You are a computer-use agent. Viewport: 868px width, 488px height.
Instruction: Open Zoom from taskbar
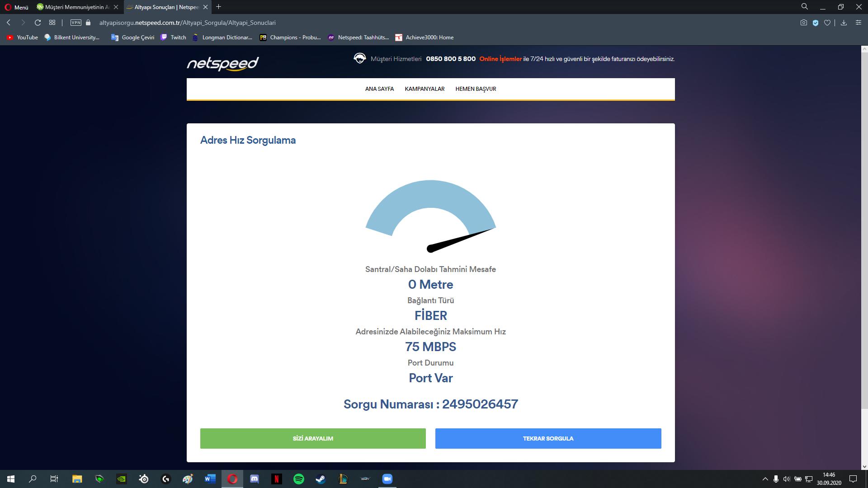coord(387,479)
